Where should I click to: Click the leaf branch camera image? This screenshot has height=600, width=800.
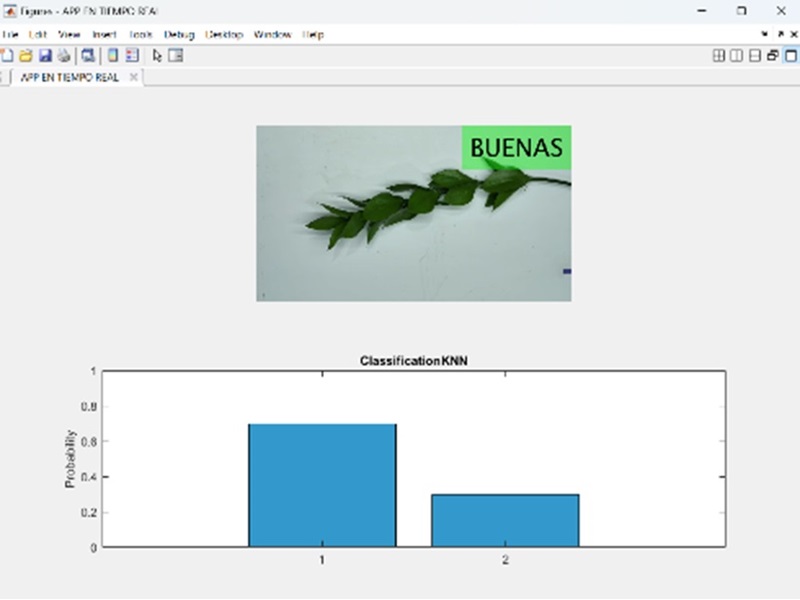click(413, 213)
